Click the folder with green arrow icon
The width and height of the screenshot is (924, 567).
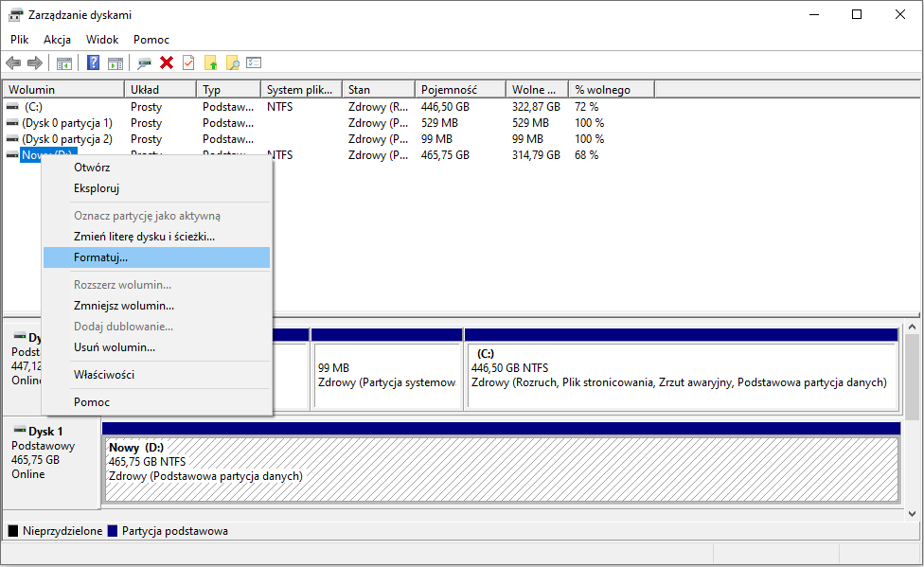pyautogui.click(x=210, y=62)
